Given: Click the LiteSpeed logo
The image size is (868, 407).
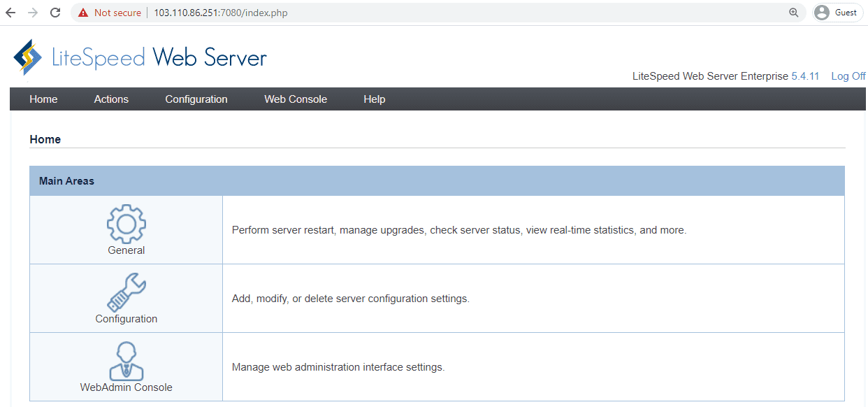Looking at the screenshot, I should pyautogui.click(x=28, y=57).
